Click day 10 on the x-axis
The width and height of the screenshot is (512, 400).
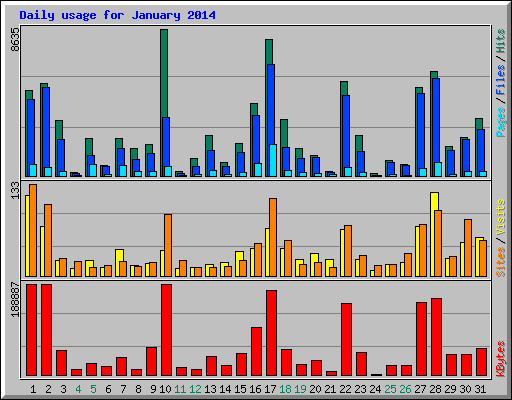tap(165, 389)
